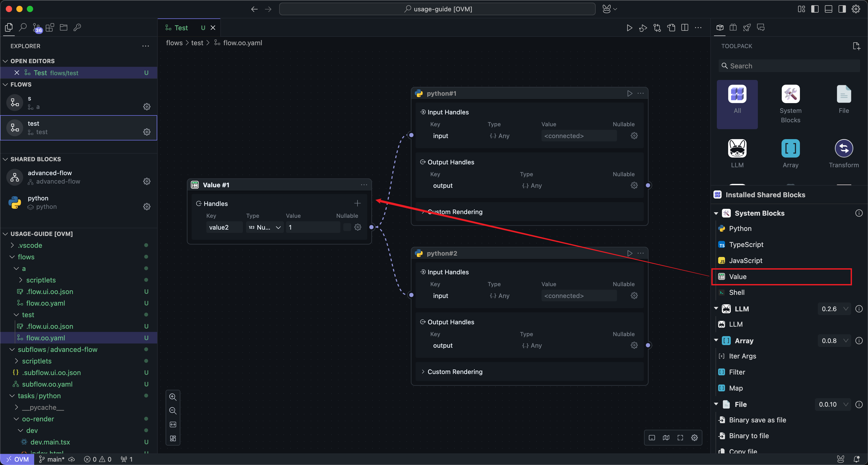Image resolution: width=868 pixels, height=465 pixels.
Task: Toggle the secondary side bar layout icon
Action: (x=842, y=9)
